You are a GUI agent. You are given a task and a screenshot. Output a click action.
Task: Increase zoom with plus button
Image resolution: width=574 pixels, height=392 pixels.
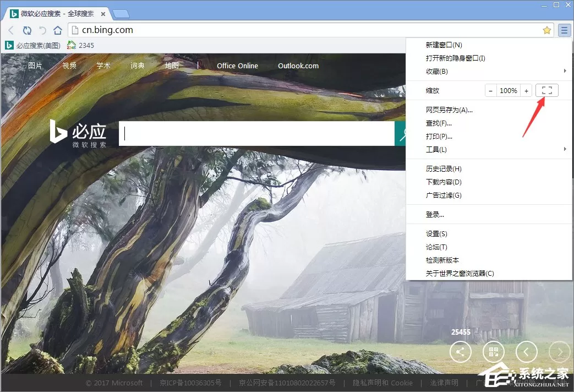(x=526, y=90)
